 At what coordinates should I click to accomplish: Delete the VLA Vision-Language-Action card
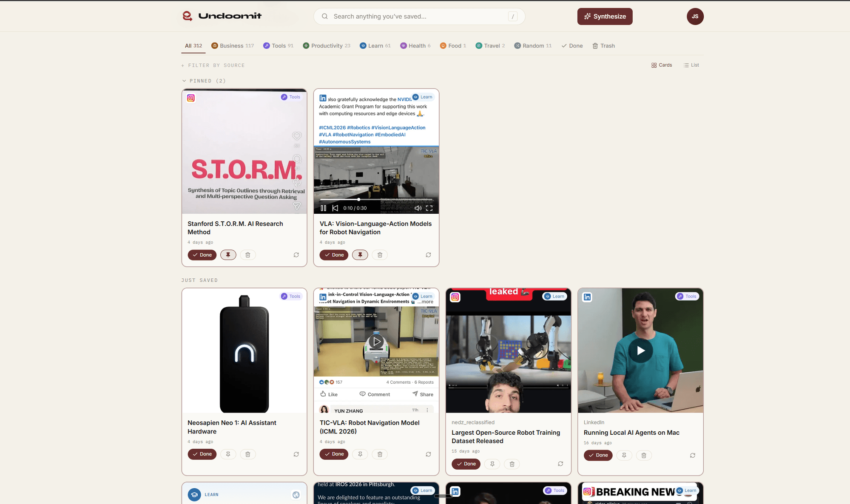click(x=380, y=255)
